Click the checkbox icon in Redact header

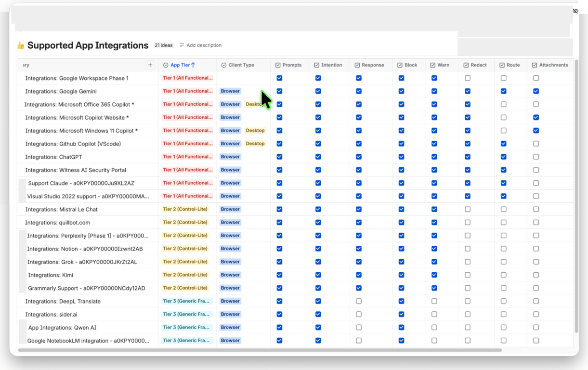coord(466,65)
